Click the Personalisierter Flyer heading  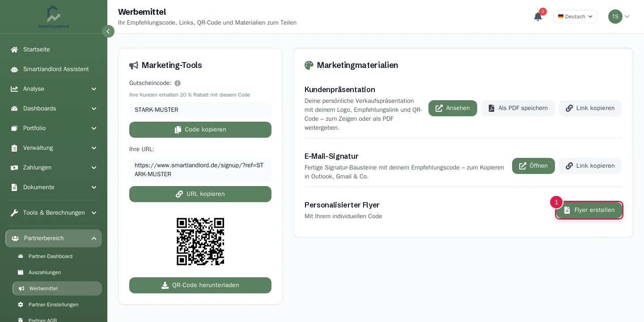tap(342, 205)
